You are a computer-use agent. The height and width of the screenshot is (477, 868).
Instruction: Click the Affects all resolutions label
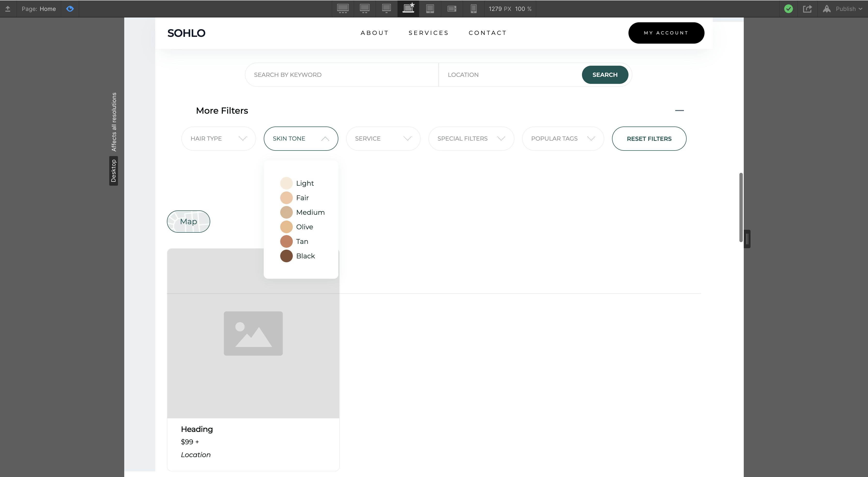pos(114,122)
